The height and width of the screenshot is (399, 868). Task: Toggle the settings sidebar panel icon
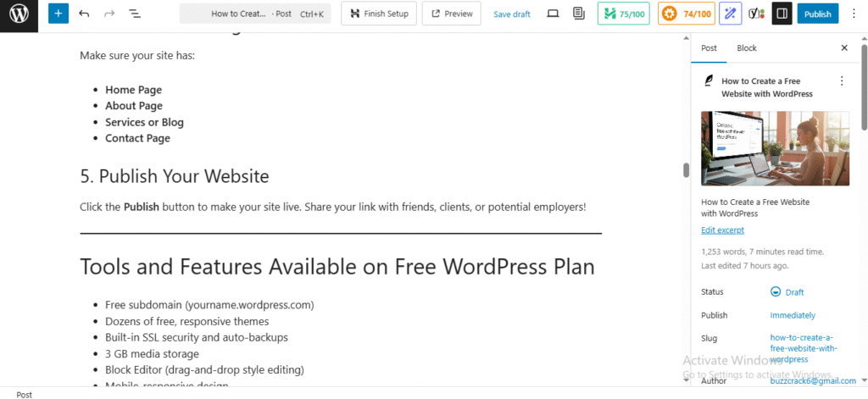782,14
